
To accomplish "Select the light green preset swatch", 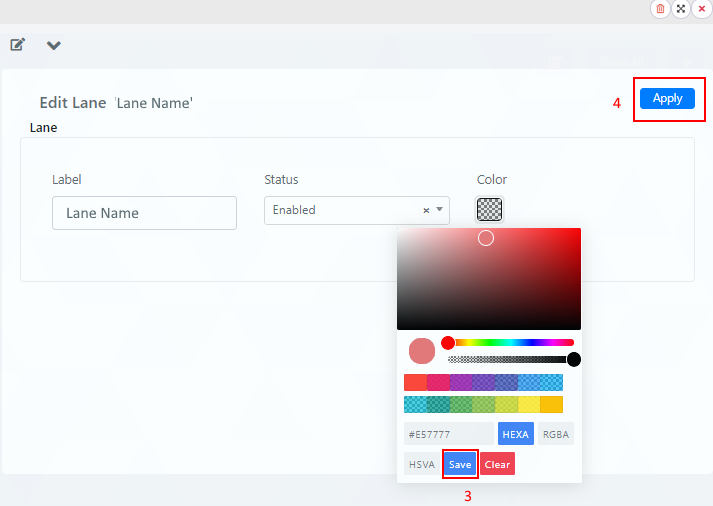I will click(x=483, y=404).
